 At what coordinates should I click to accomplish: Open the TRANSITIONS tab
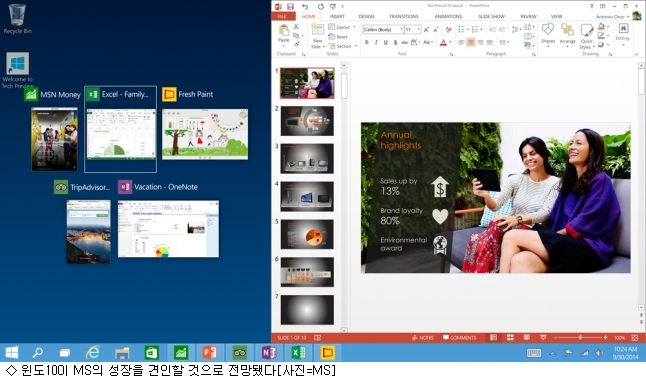[x=404, y=16]
